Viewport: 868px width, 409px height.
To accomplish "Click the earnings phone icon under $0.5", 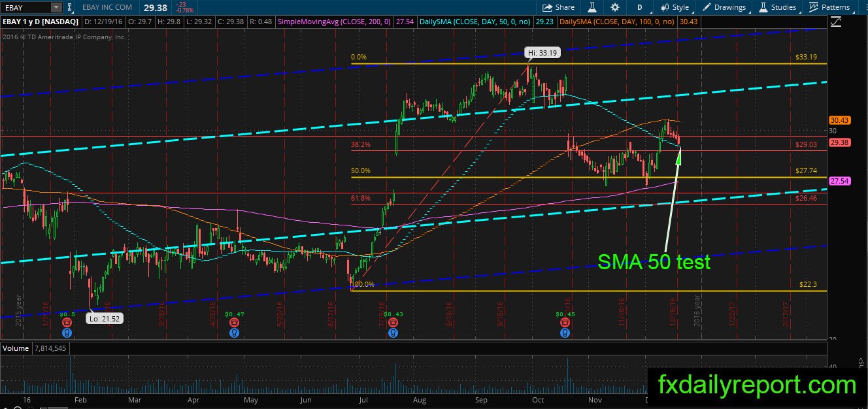I will tap(67, 323).
